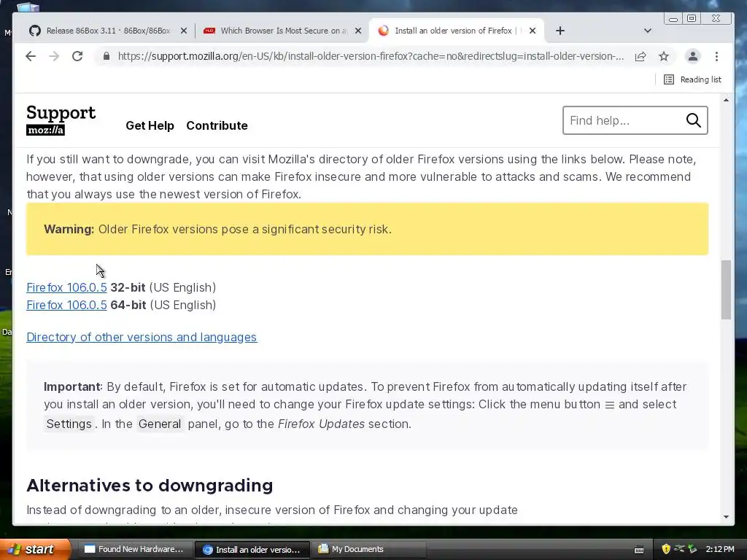Click the Alternatives to downgrading heading
Screen dimensions: 747x560
click(150, 485)
